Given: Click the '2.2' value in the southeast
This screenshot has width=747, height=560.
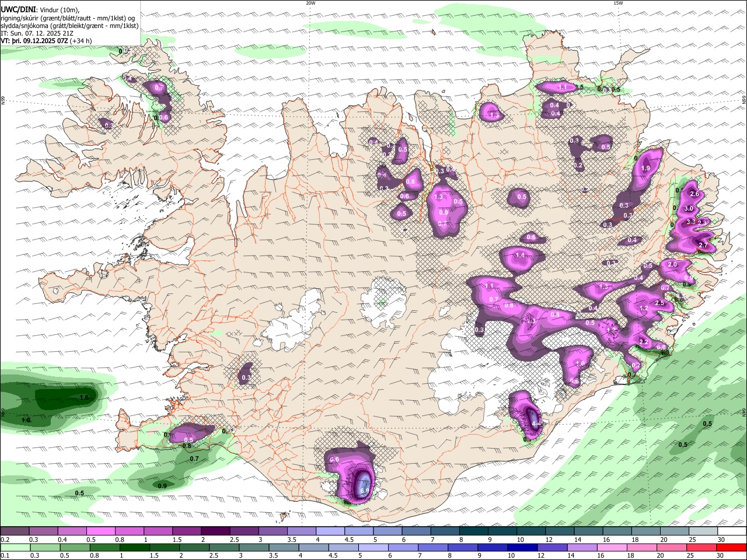Looking at the screenshot, I should click(x=644, y=342).
